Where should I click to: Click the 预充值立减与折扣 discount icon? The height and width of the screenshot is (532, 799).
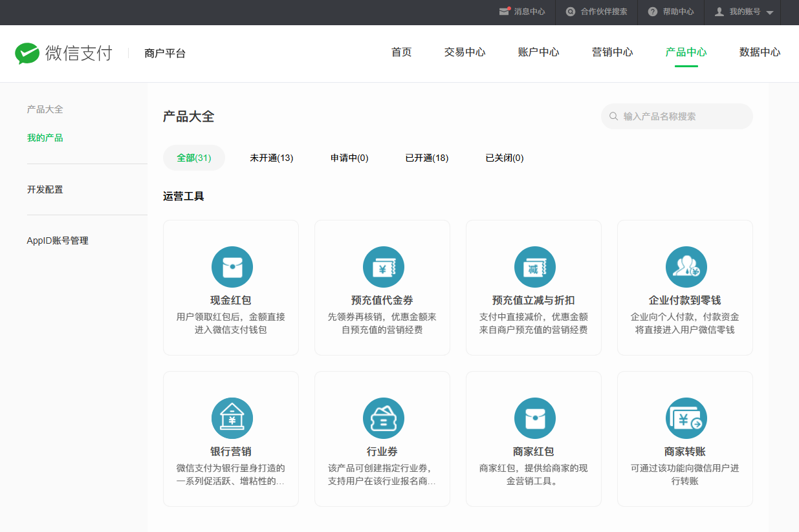535,267
